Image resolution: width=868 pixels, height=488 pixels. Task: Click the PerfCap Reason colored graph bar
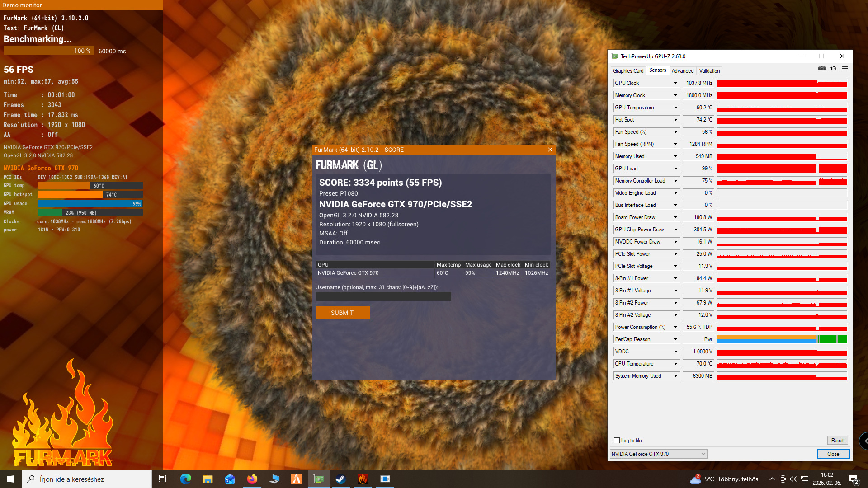tap(781, 339)
